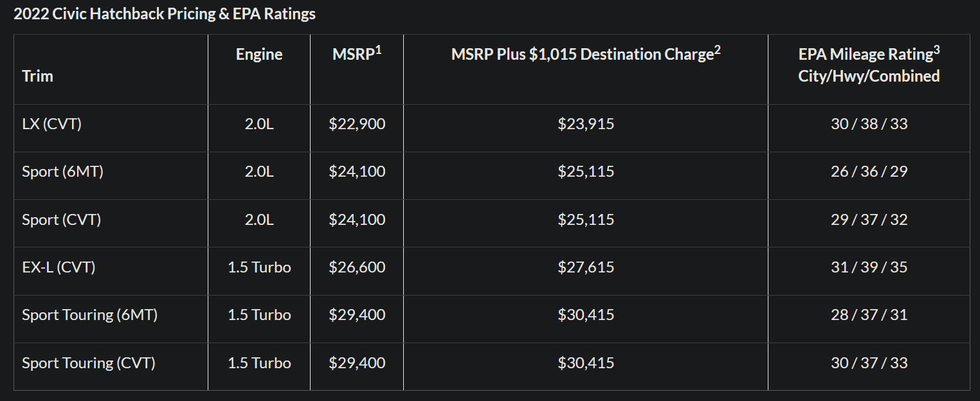This screenshot has height=401, width=980.
Task: Click Sport Touring (CVT) trim cell
Action: (x=89, y=362)
